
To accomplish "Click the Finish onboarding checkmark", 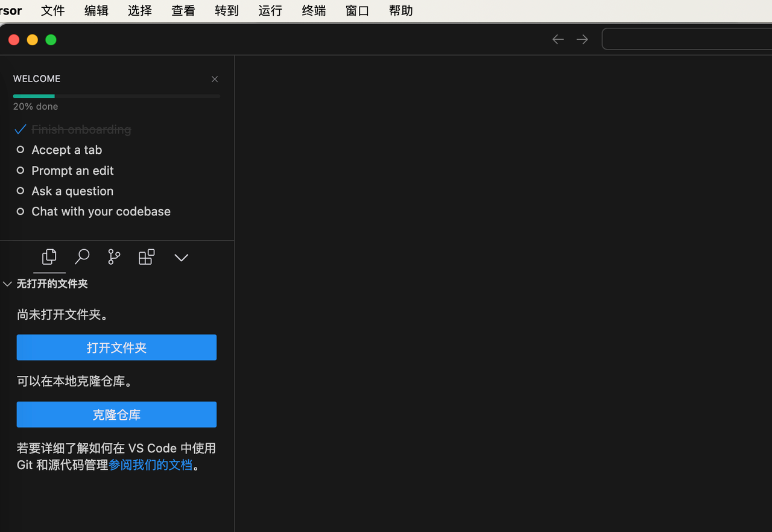I will [x=21, y=129].
